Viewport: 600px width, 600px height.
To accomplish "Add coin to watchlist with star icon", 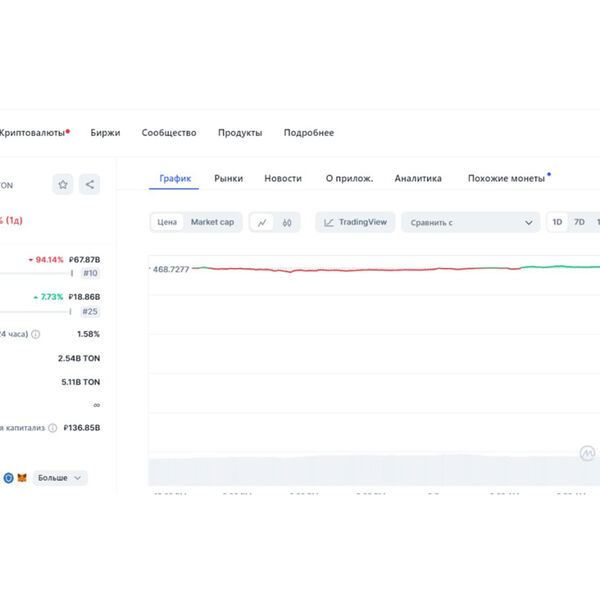I will (x=63, y=184).
